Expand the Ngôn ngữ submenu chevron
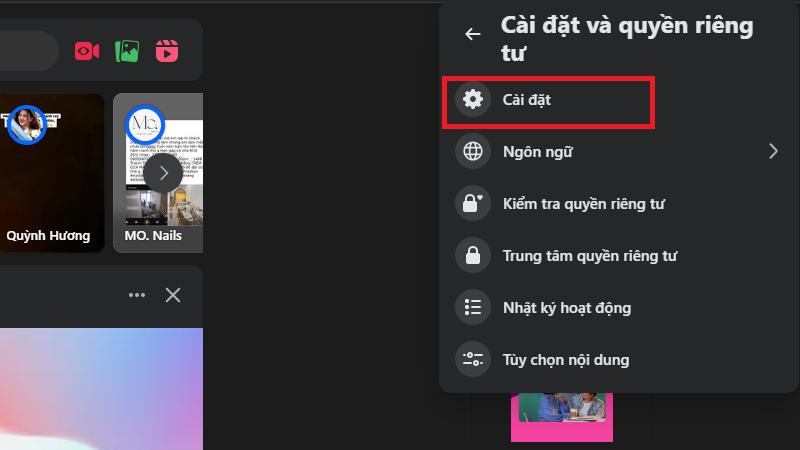 point(773,152)
